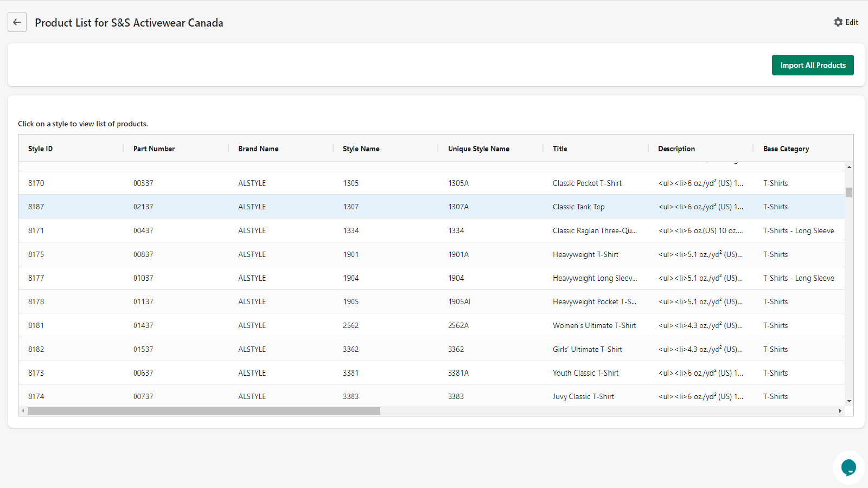Viewport: 868px width, 488px height.
Task: Open the Classic Pocket T-Shirt style
Action: (587, 183)
